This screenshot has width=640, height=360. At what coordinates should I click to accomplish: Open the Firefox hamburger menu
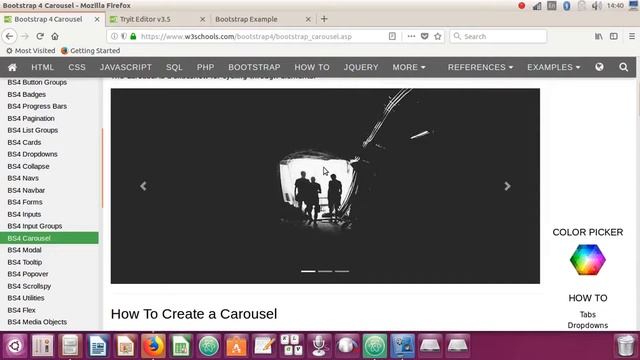pyautogui.click(x=632, y=36)
